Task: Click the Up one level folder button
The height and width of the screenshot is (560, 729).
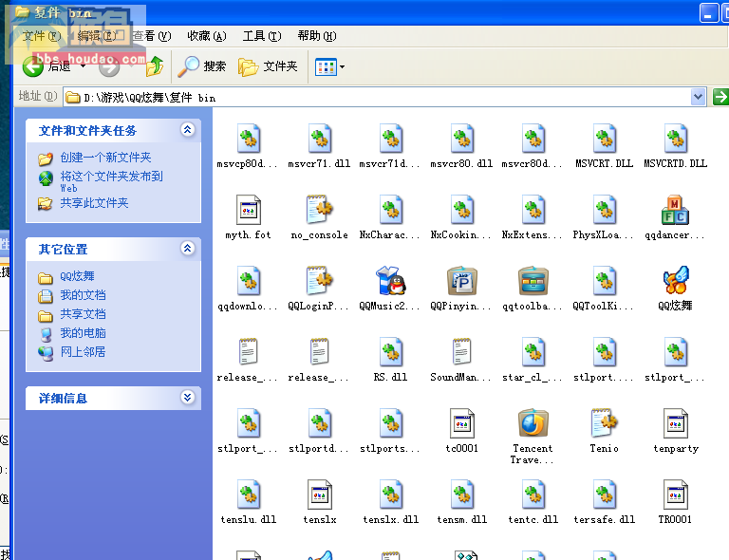Action: tap(155, 66)
